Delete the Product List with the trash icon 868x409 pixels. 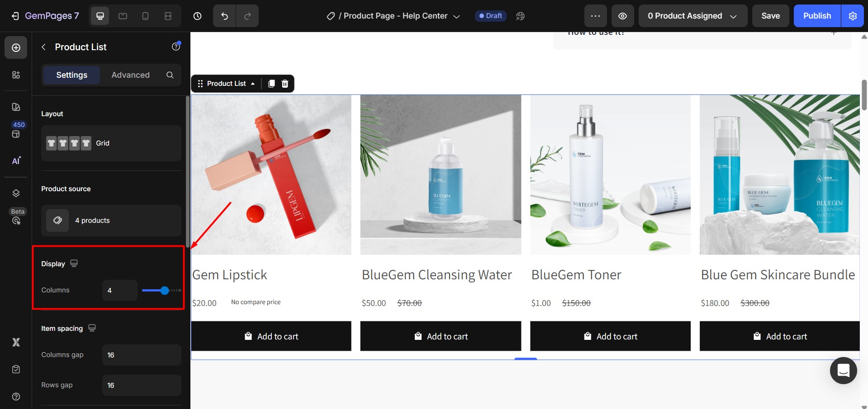285,84
